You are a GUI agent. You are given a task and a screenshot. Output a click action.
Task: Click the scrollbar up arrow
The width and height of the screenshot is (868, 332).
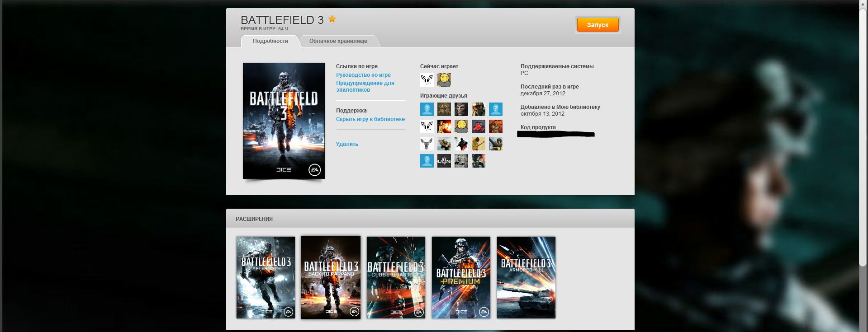tap(863, 4)
